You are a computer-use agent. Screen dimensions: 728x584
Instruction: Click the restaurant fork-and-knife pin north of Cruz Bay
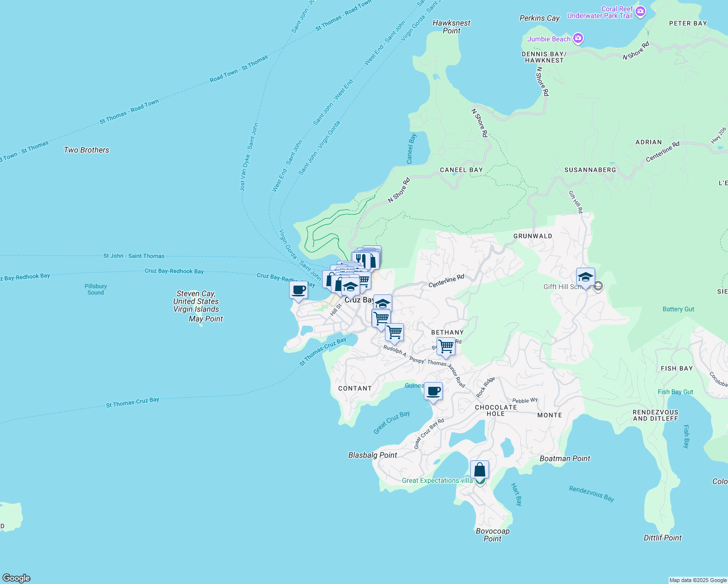point(361,260)
